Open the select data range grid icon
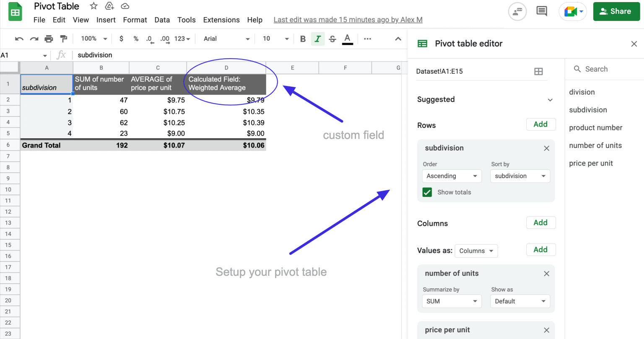This screenshot has height=339, width=644. (x=539, y=71)
